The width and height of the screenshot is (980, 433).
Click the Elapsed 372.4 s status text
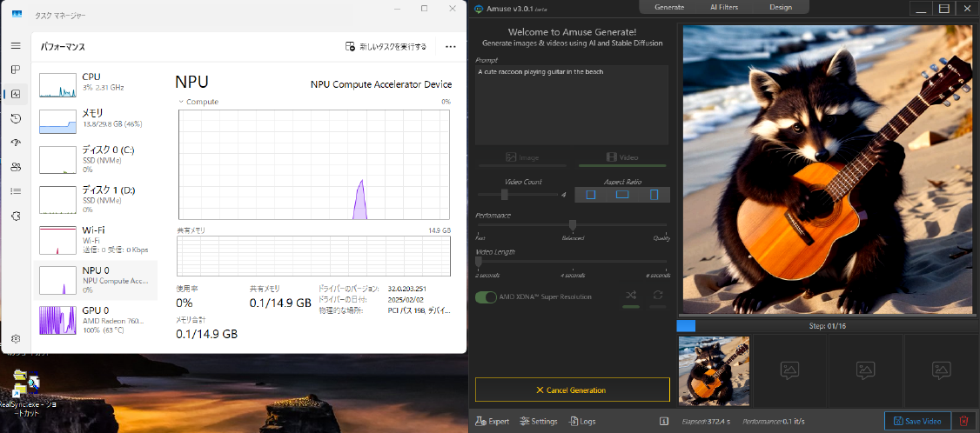[706, 421]
